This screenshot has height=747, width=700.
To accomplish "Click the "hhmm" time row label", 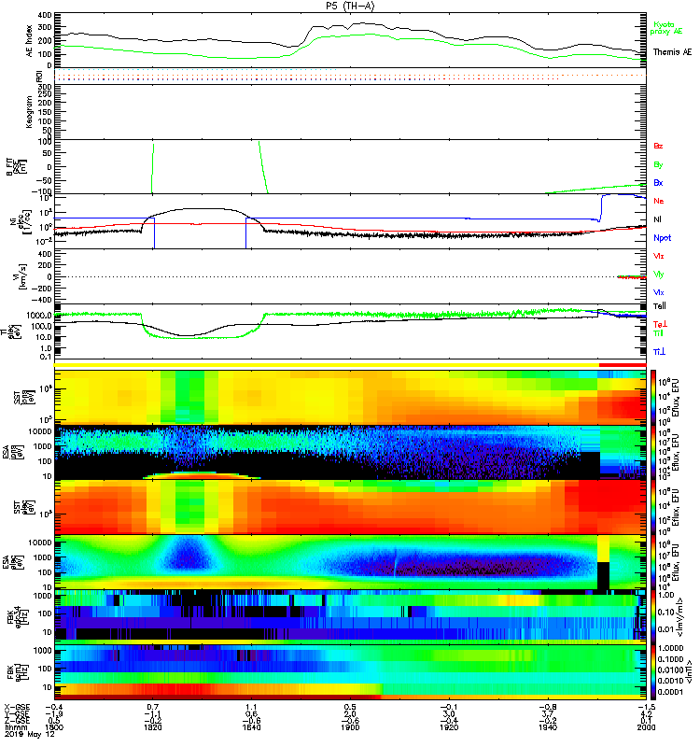I will [15, 727].
